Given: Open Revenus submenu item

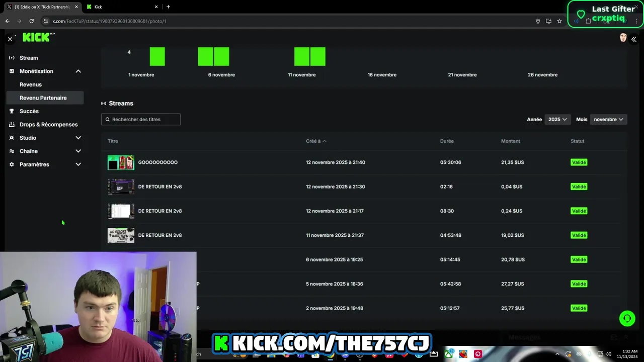Looking at the screenshot, I should (x=31, y=84).
